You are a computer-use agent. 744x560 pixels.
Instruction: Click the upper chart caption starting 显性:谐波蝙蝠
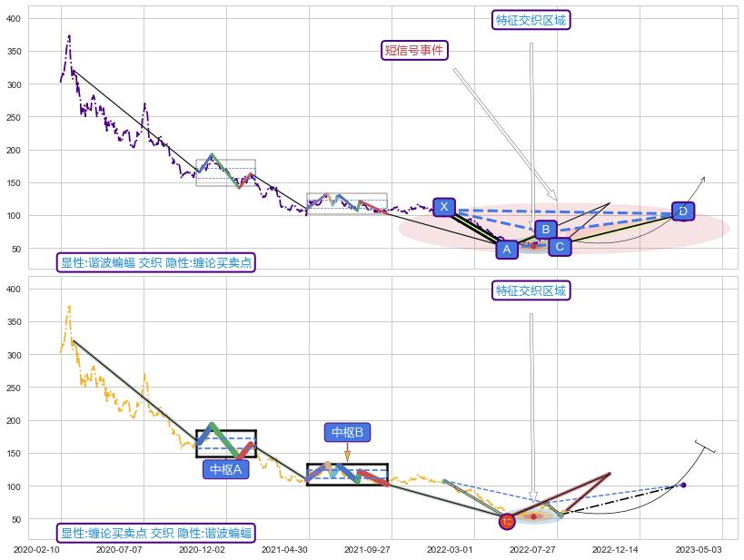(x=155, y=262)
